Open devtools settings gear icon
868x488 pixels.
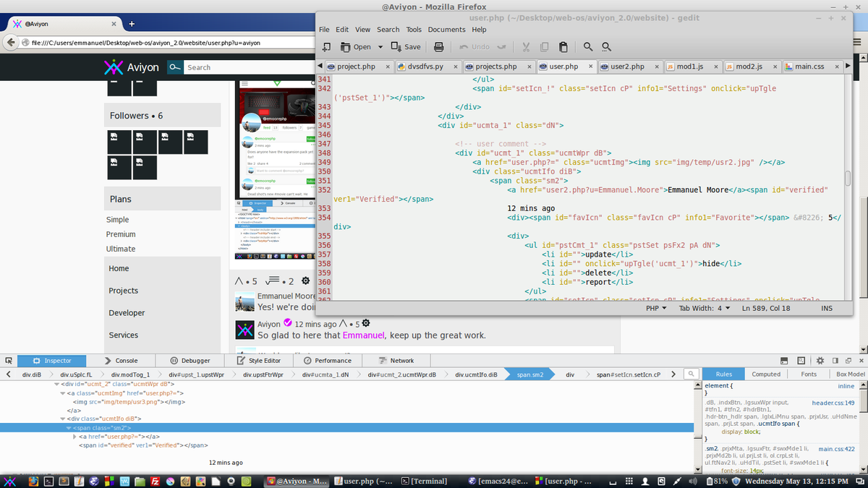820,360
